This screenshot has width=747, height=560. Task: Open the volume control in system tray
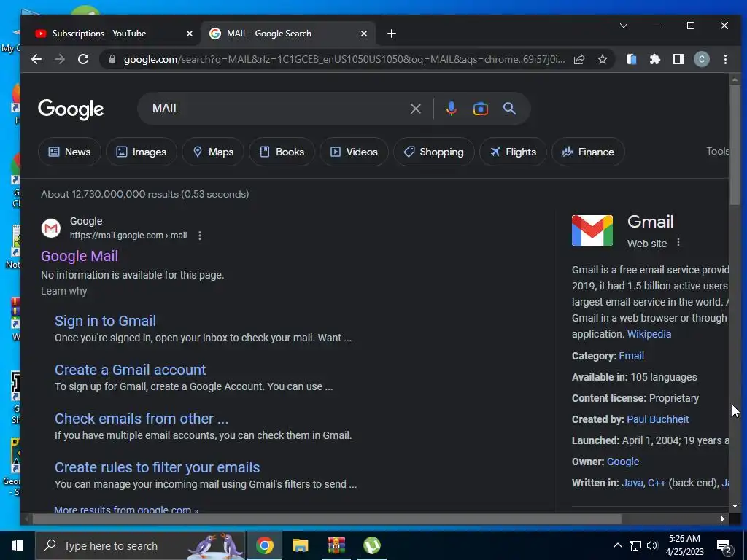click(652, 545)
